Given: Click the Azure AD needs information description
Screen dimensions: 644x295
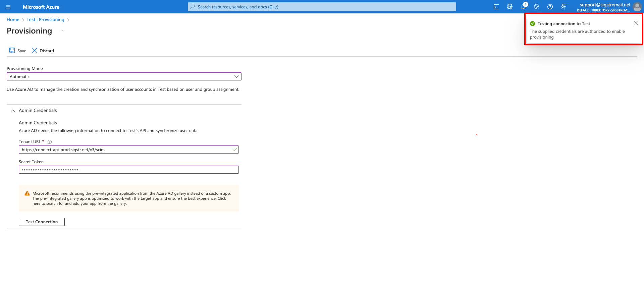Looking at the screenshot, I should [109, 131].
